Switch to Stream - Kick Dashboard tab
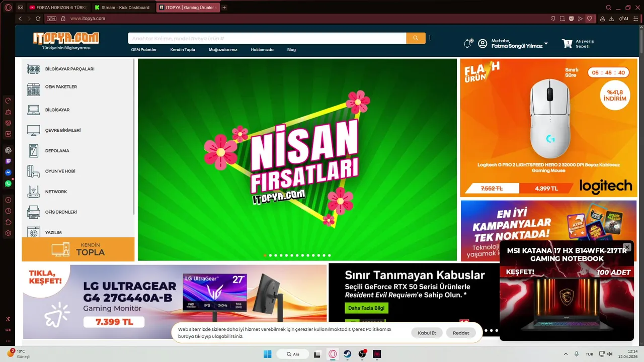 click(123, 8)
